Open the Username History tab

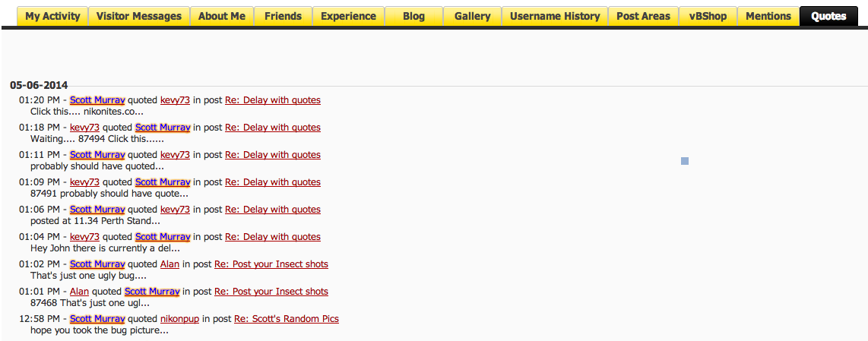[555, 16]
